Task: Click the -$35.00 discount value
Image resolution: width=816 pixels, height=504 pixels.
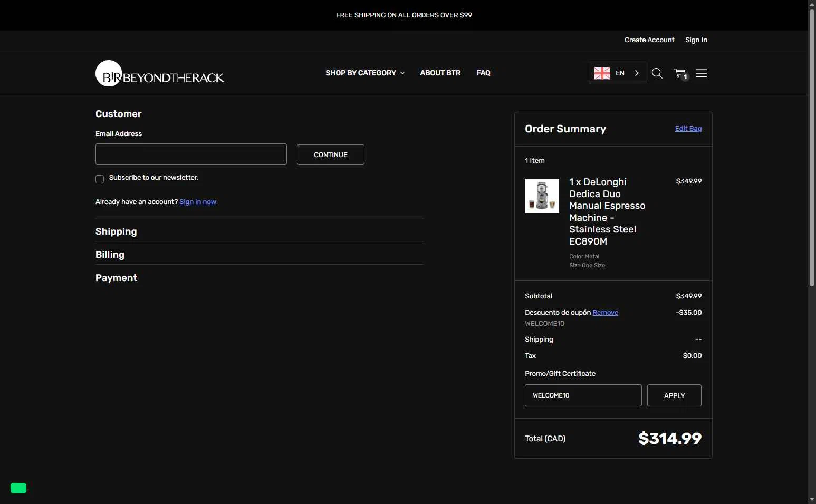Action: point(689,313)
